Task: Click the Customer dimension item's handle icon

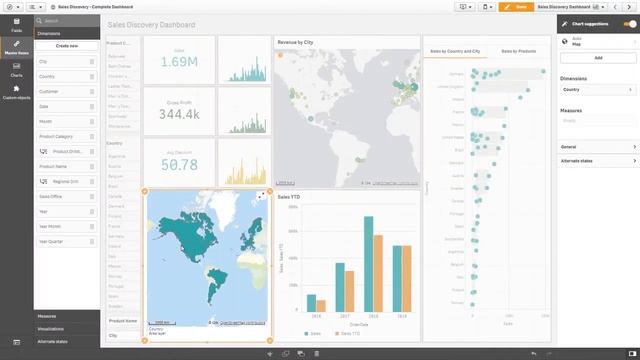Action: coord(92,92)
